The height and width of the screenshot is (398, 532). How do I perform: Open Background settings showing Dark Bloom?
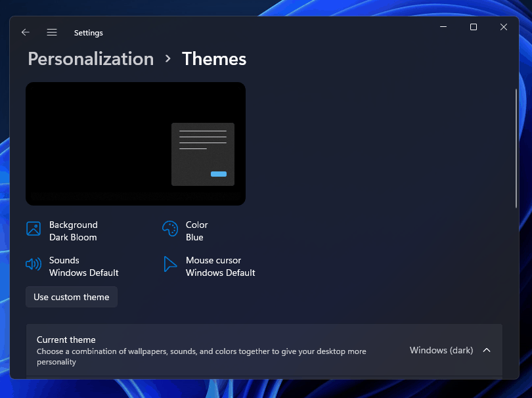[73, 231]
